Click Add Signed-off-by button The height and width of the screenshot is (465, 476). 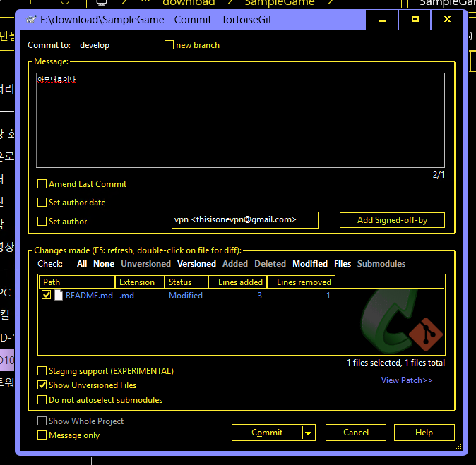[x=392, y=220]
